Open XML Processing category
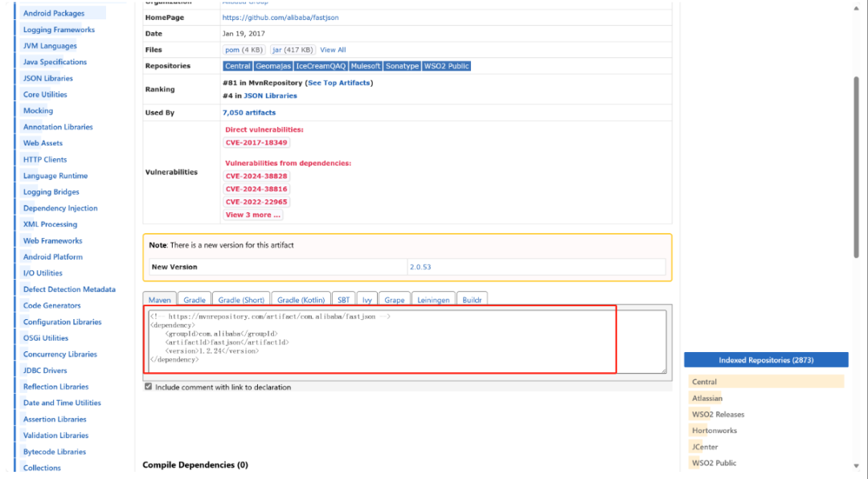Image resolution: width=868 pixels, height=479 pixels. [x=50, y=224]
